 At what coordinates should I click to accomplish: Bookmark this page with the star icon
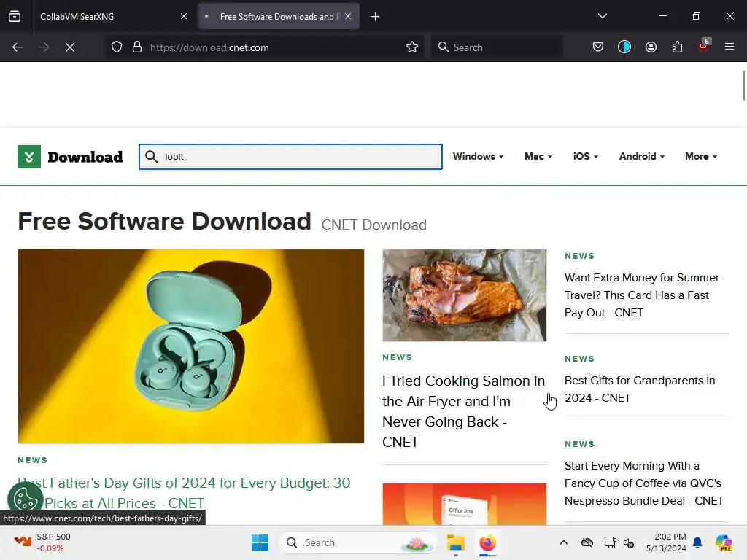click(x=412, y=47)
